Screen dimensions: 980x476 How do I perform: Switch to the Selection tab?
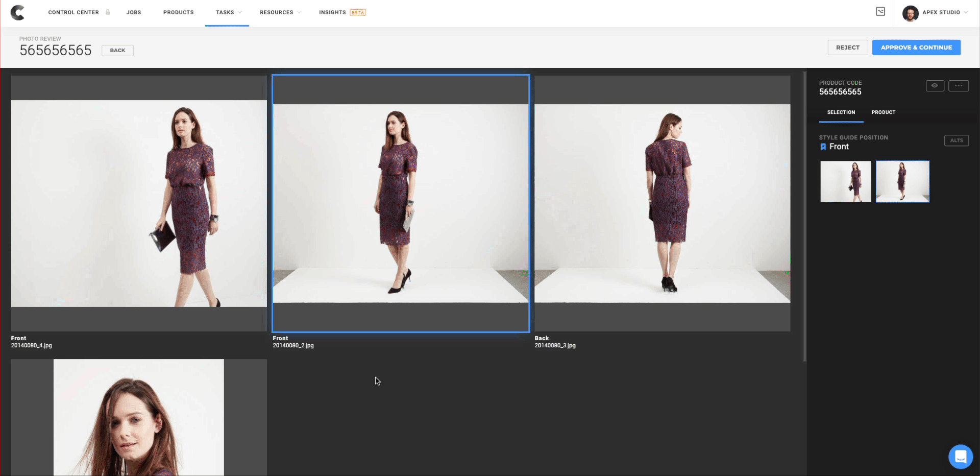click(x=841, y=112)
